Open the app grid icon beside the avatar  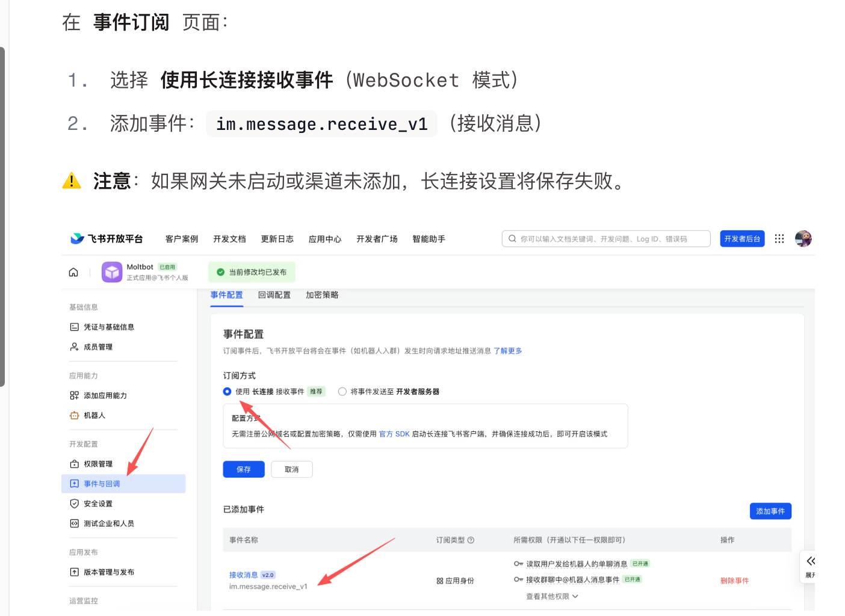(x=779, y=238)
